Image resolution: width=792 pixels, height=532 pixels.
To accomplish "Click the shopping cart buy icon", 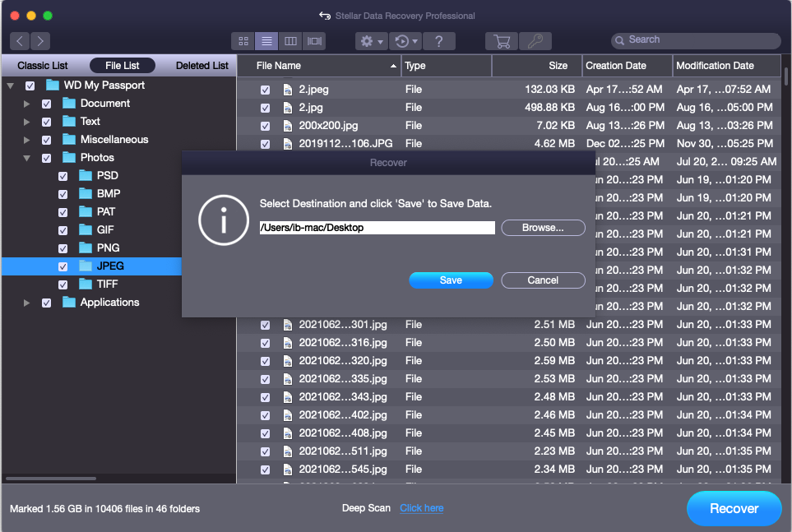I will point(501,41).
